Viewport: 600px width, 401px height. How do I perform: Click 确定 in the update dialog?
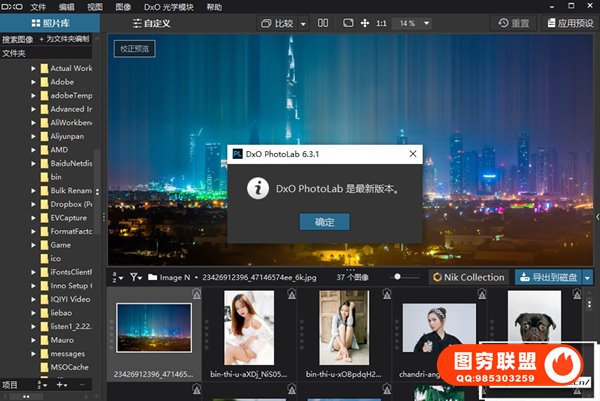324,221
